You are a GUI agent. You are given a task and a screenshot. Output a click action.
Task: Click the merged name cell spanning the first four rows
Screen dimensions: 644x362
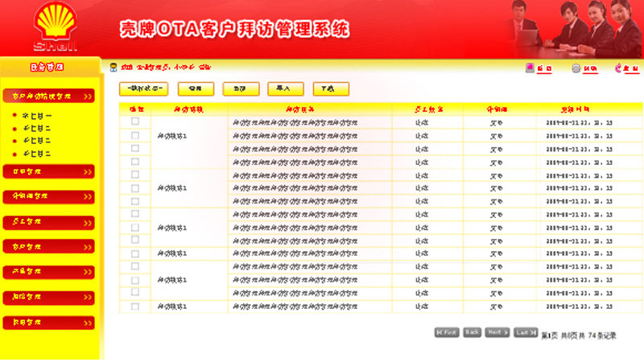pyautogui.click(x=189, y=142)
